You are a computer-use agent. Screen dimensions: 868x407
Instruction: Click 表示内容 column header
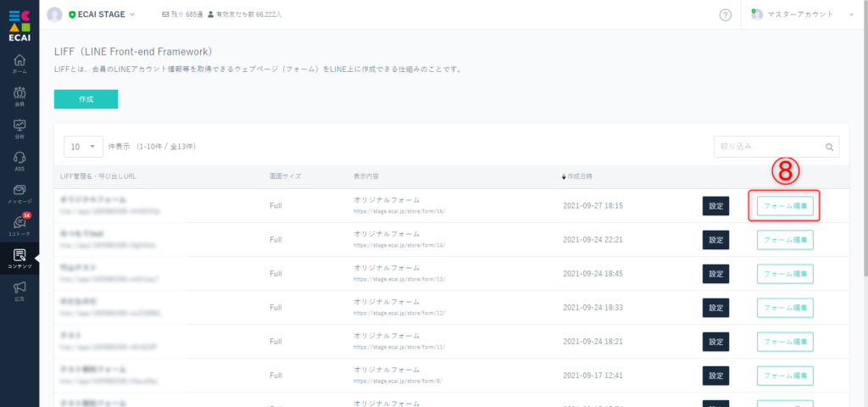point(366,176)
